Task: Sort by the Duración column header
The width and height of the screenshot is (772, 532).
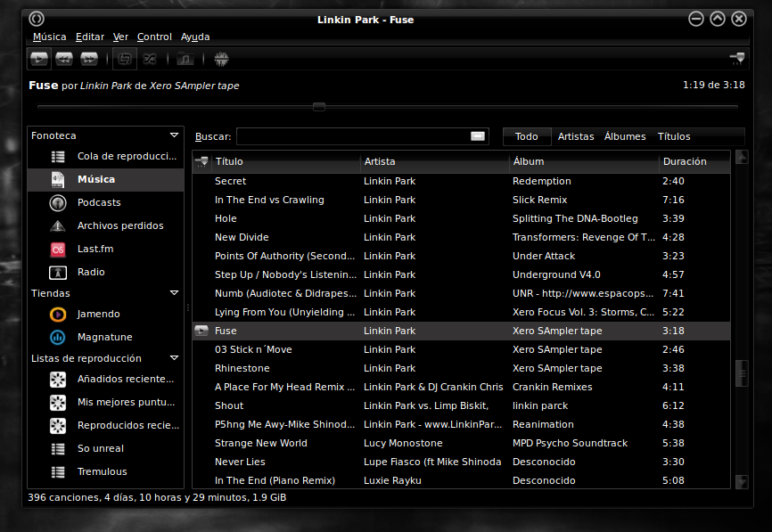Action: [x=694, y=161]
